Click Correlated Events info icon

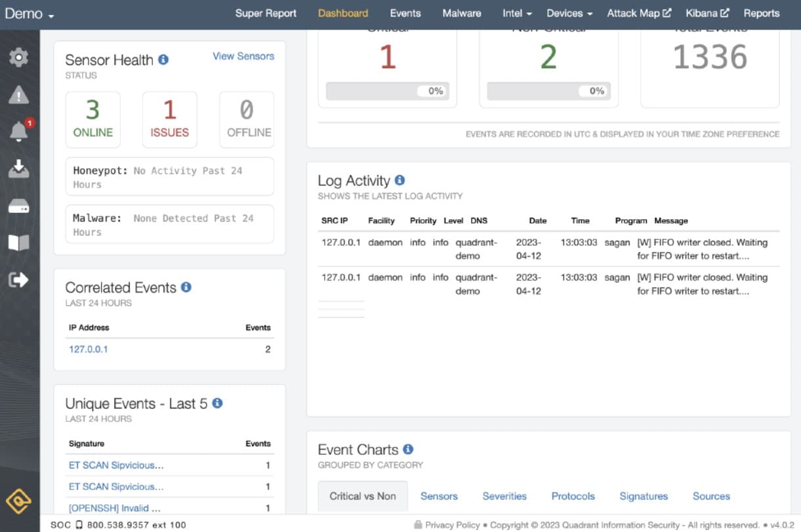click(186, 287)
